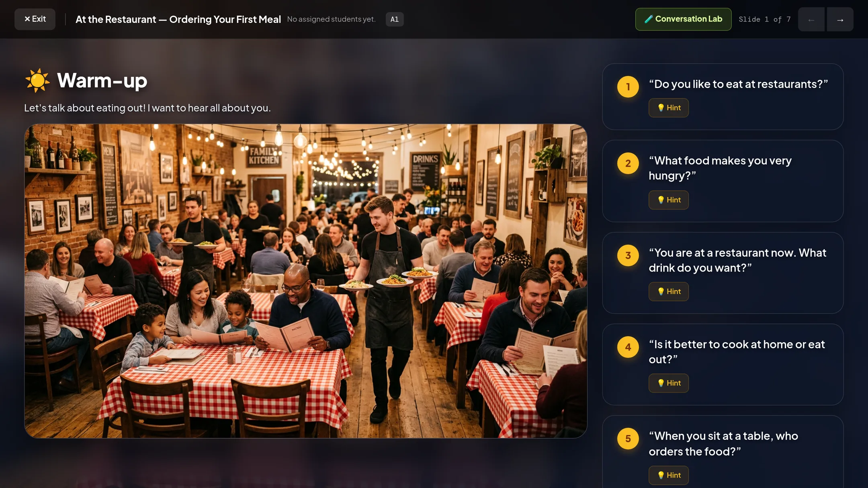This screenshot has width=868, height=488.
Task: Show hint for "What food makes you very hungry?"
Action: pyautogui.click(x=669, y=200)
